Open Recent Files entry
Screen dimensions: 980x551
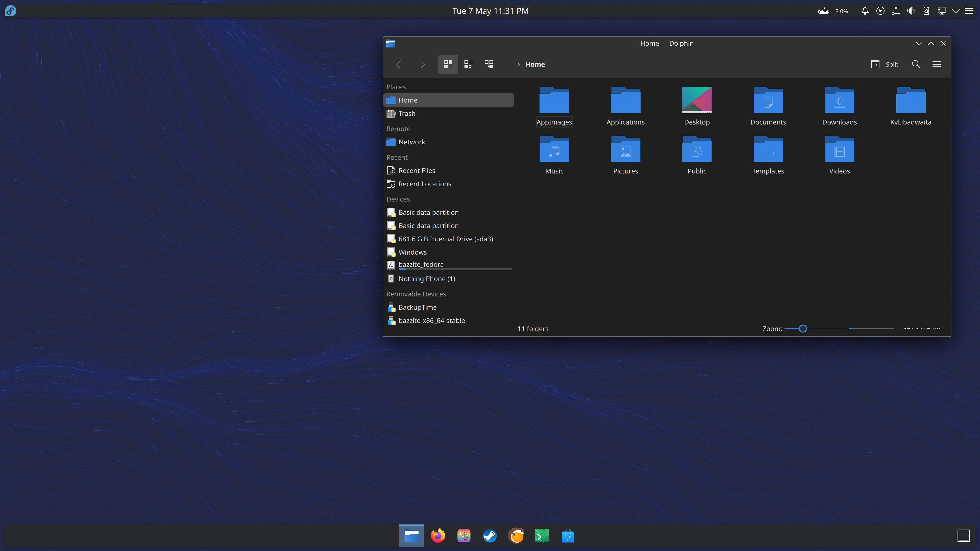(x=416, y=170)
